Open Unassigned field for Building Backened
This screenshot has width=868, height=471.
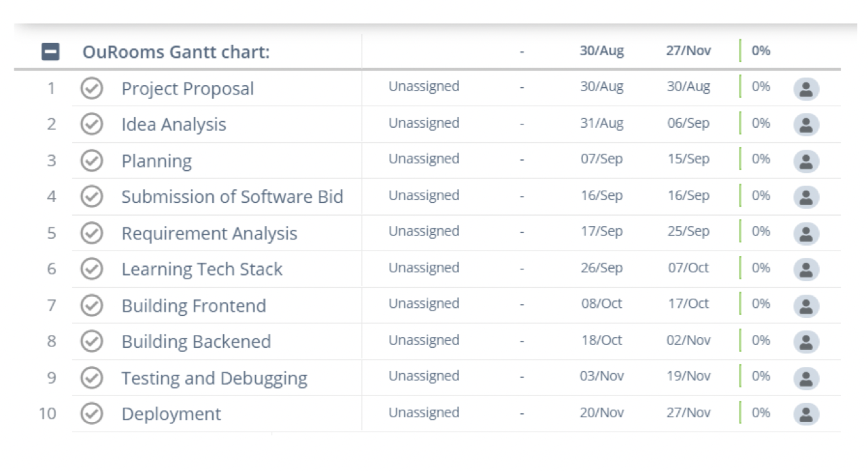424,340
